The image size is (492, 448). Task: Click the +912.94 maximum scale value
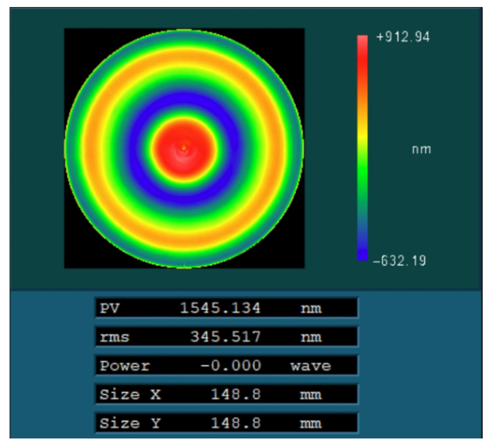tap(403, 37)
